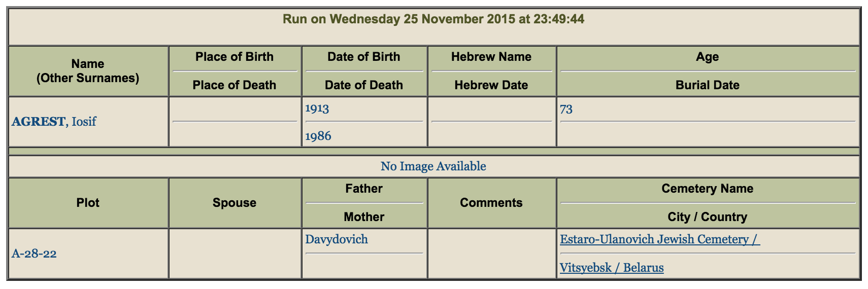Viewport: 868px width, 289px height.
Task: Click the Hebrew Date header
Action: click(491, 85)
